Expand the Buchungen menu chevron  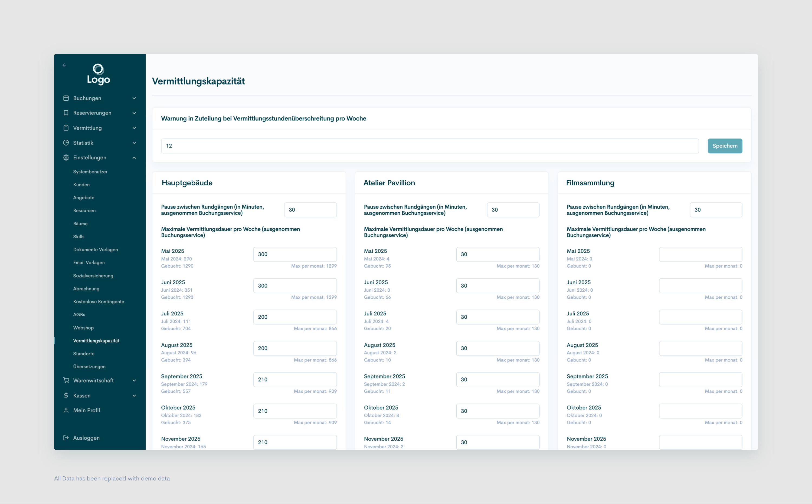pos(134,98)
